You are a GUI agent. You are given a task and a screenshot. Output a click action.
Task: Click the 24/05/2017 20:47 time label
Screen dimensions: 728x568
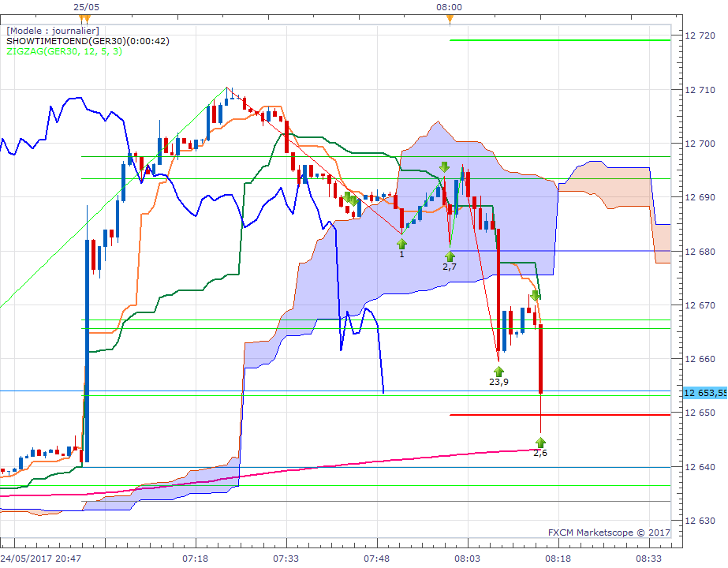click(40, 559)
